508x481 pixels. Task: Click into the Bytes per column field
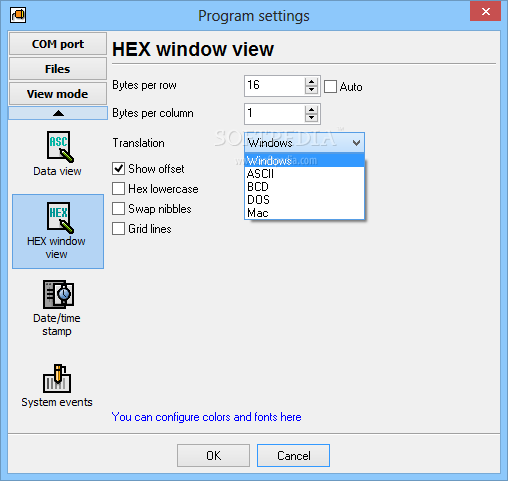tap(275, 114)
